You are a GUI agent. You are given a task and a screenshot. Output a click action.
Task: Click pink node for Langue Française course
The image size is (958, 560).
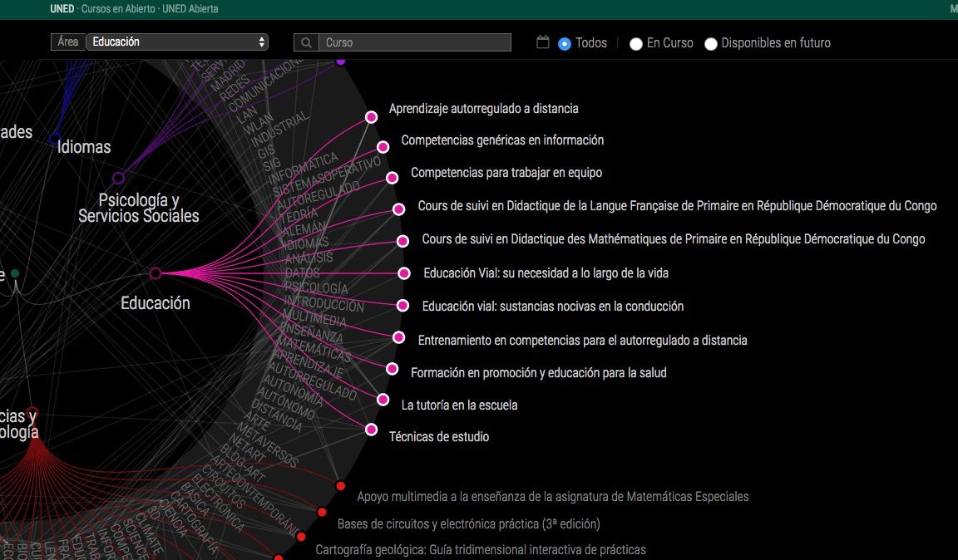point(399,209)
